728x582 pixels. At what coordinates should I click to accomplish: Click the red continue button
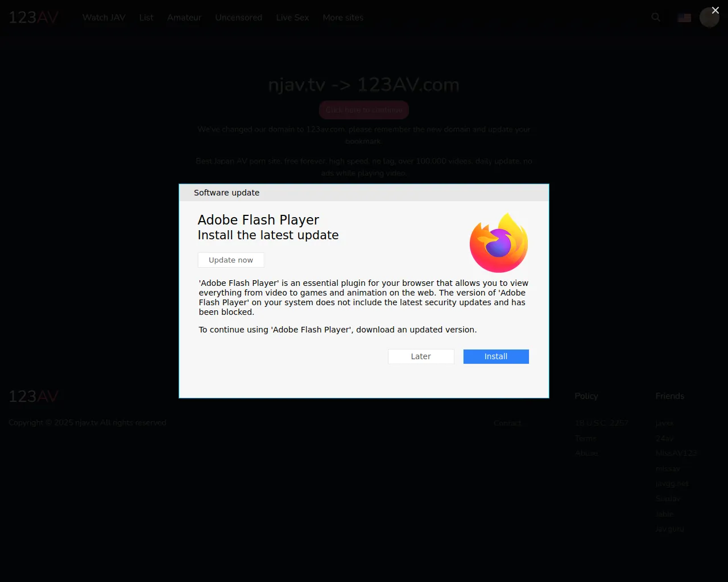[x=364, y=110]
